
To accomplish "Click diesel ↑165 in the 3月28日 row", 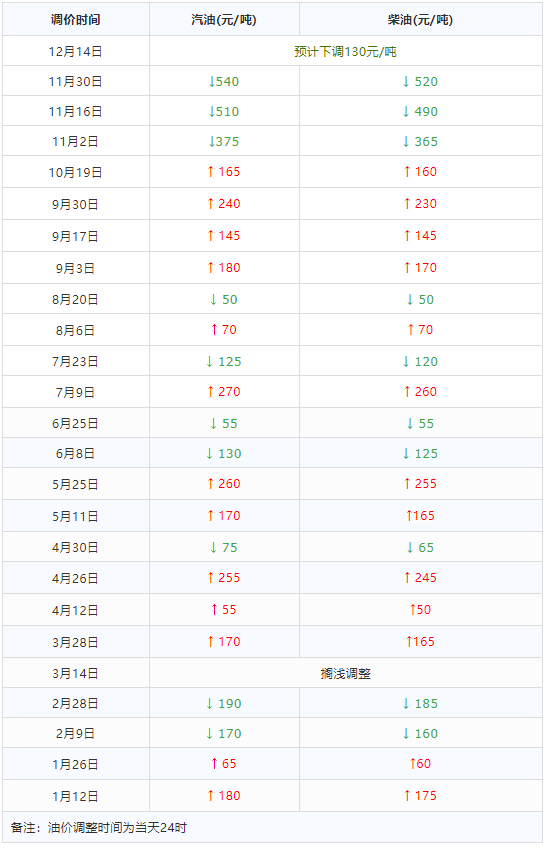I will (420, 642).
